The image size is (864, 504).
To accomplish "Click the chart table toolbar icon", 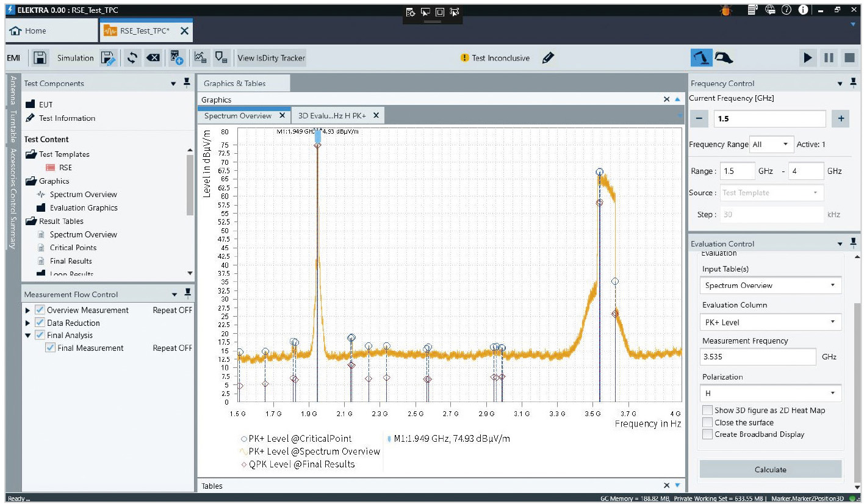I will [x=201, y=58].
